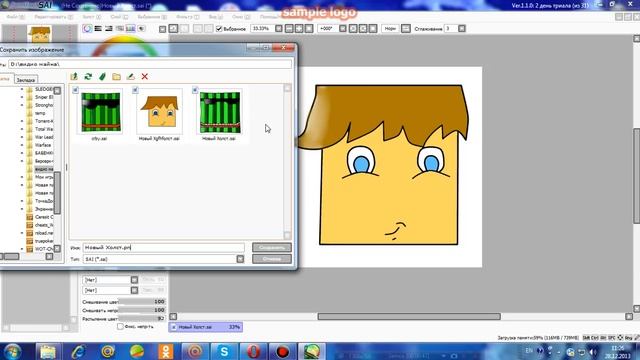Image resolution: width=640 pixels, height=360 pixels.
Task: Click the zoom out minus button
Action: 289,29
